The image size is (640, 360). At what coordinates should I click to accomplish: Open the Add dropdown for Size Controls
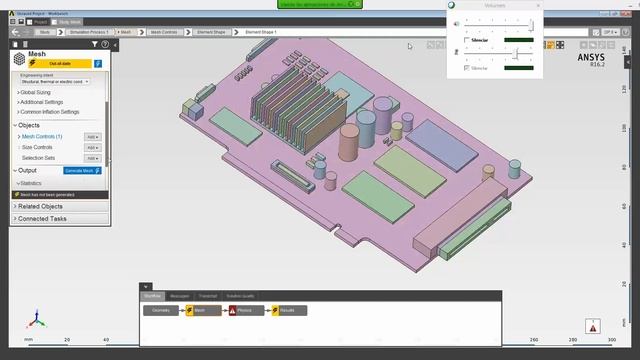click(x=93, y=148)
